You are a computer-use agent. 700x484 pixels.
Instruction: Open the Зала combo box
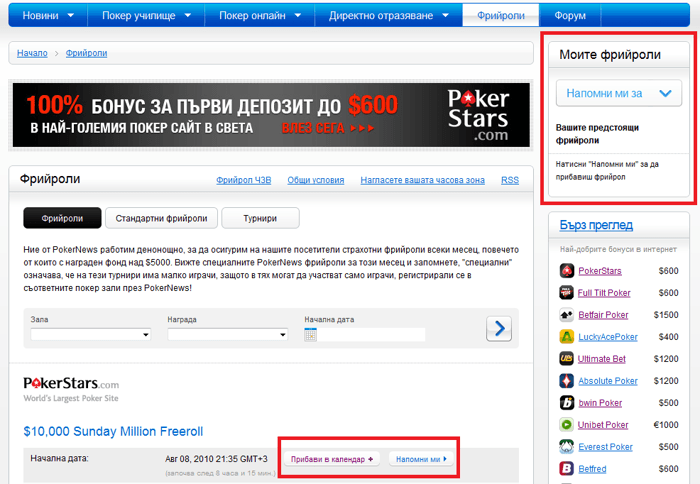(x=91, y=334)
